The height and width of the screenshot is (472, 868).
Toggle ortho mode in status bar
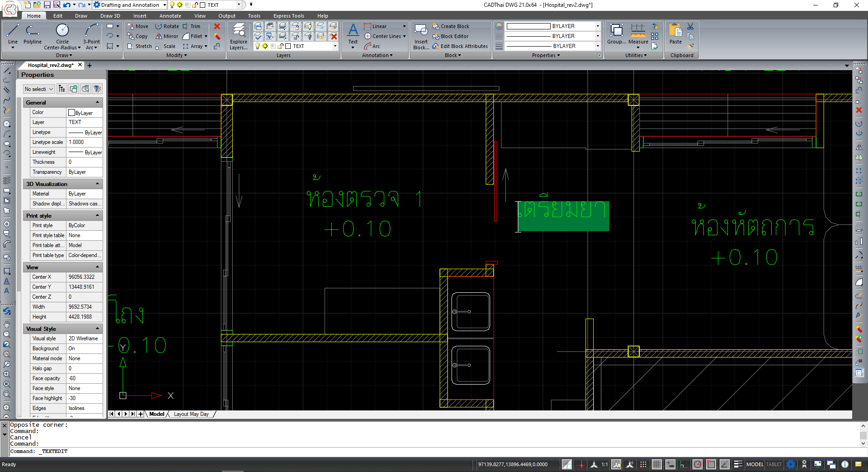(684, 464)
